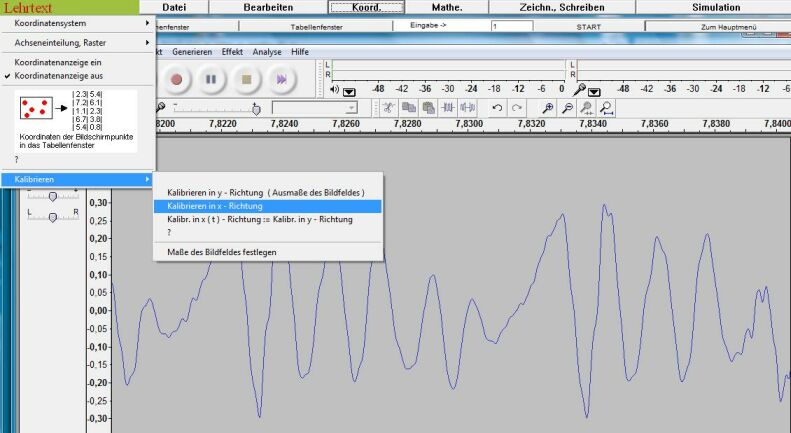Adjust the track pan L/R slider
The height and width of the screenshot is (433, 791).
coord(54,217)
